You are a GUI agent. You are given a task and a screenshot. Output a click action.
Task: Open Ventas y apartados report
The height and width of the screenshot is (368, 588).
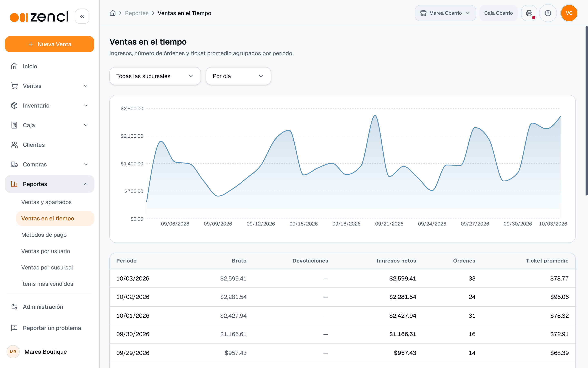[x=46, y=202]
